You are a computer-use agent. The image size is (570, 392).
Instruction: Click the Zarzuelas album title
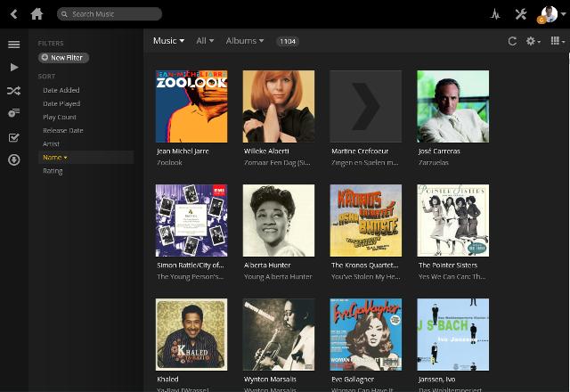click(434, 162)
